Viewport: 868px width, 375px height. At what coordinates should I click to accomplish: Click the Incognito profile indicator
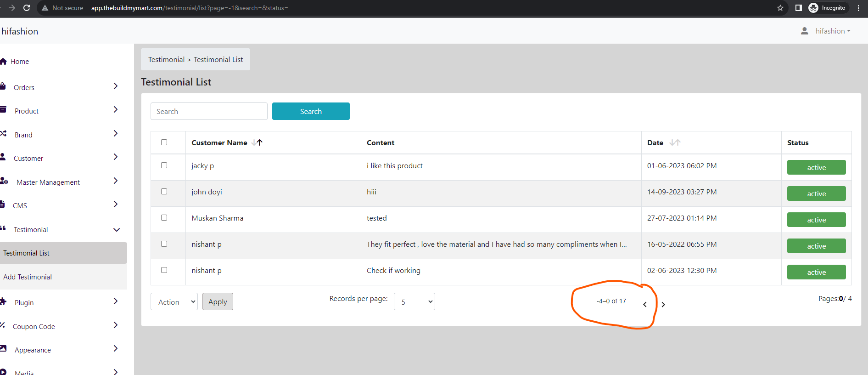(x=828, y=8)
